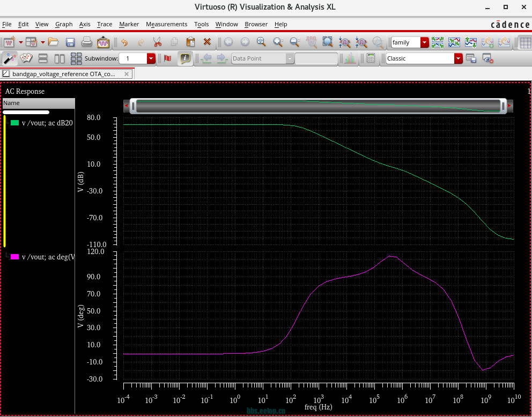Select the 'v /vout; ac deg' legend entry
Viewport: 532px width, 417px height.
tap(48, 257)
